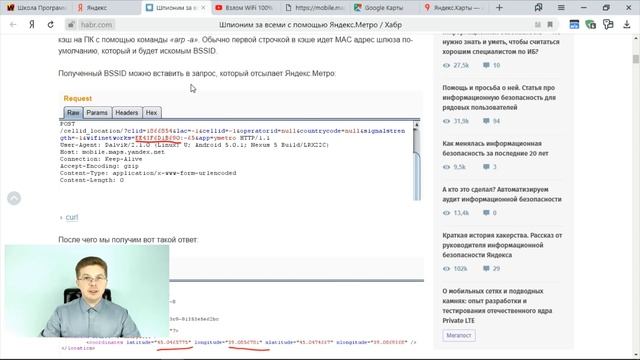
Task: Open article about хорошим специалистом по ИБ
Action: pyautogui.click(x=501, y=47)
